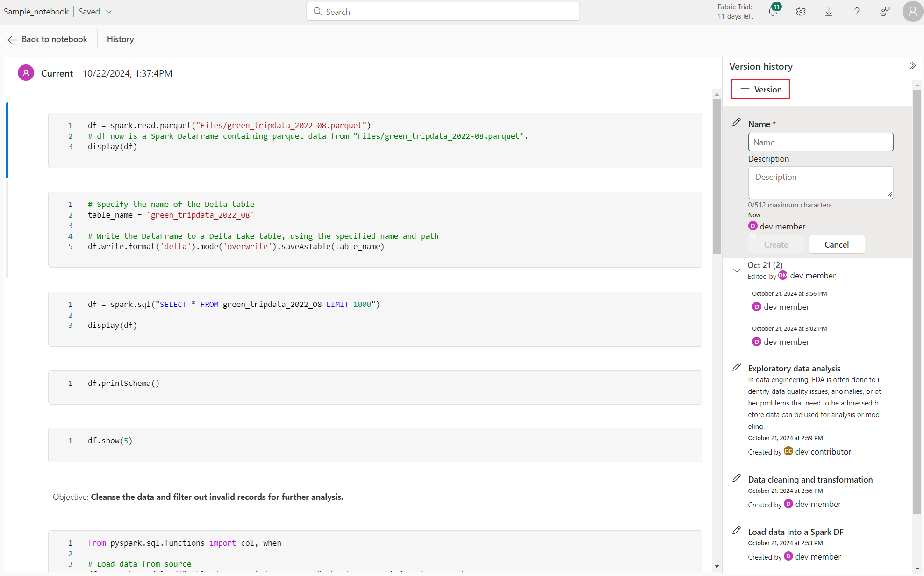Click the download icon in toolbar
924x576 pixels.
click(829, 12)
